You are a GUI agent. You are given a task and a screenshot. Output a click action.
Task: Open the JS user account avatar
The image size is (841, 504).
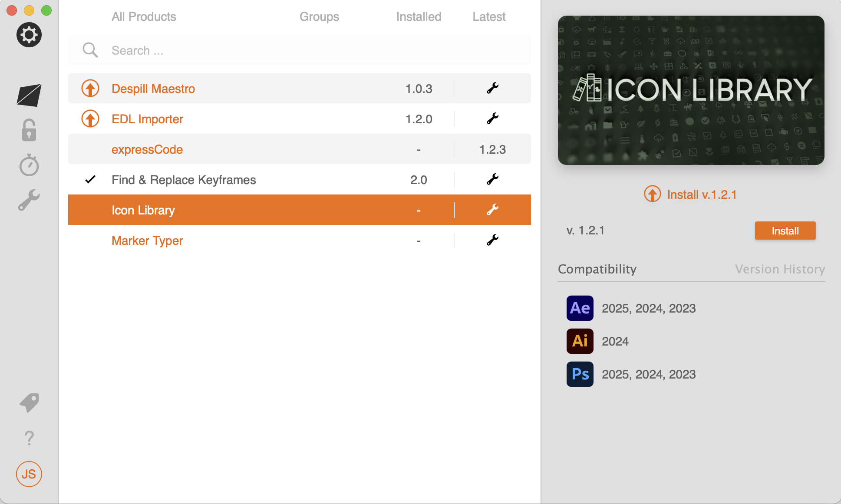29,474
